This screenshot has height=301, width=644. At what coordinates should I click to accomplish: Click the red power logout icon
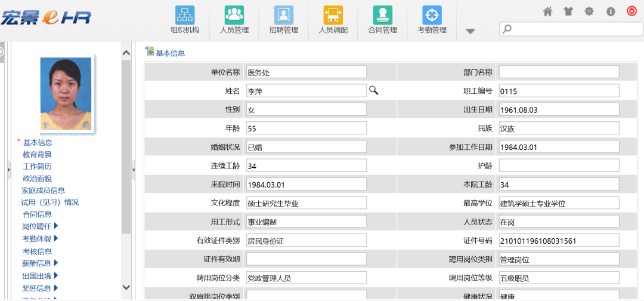[631, 11]
